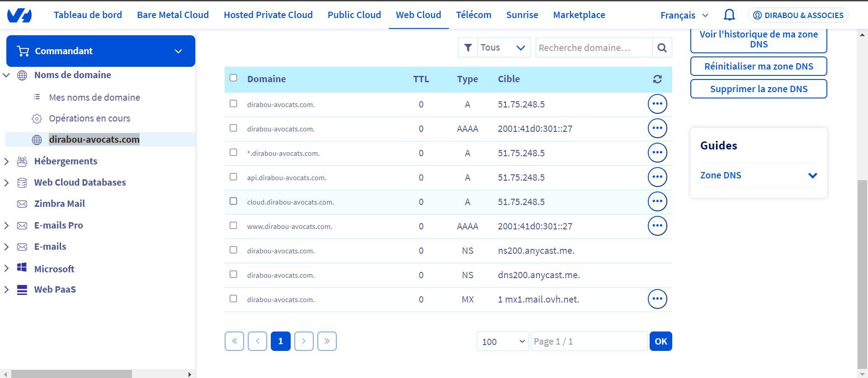This screenshot has height=378, width=868.
Task: Check the root AAAA record row
Action: tap(233, 128)
